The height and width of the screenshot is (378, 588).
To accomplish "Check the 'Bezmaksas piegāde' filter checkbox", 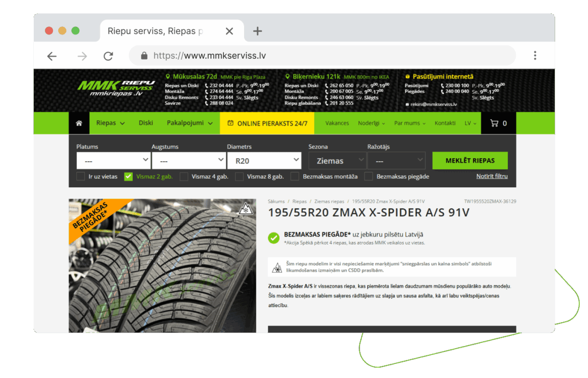I will point(368,176).
